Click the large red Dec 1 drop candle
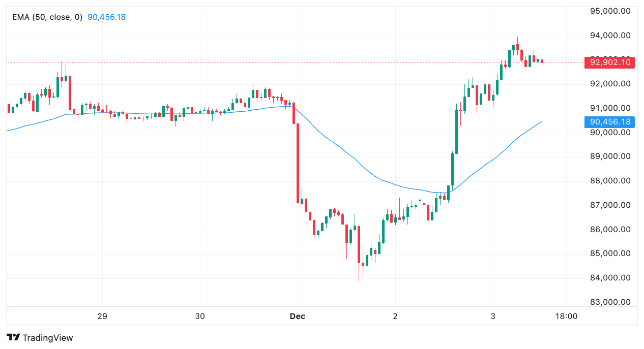644x349 pixels. (298, 163)
